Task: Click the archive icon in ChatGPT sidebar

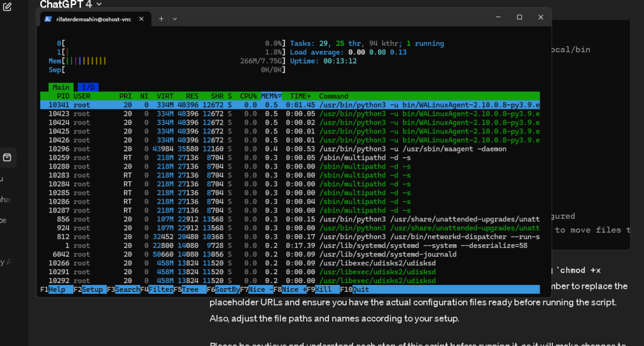Action: (x=7, y=157)
